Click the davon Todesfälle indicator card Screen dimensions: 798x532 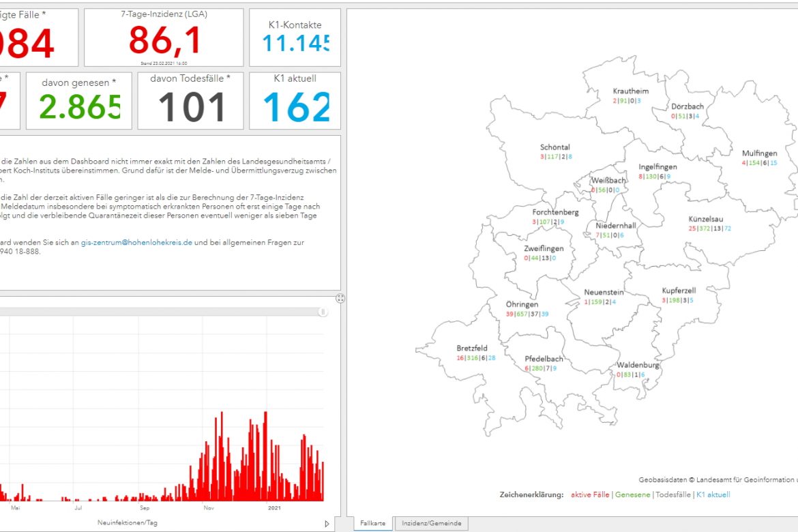click(190, 101)
